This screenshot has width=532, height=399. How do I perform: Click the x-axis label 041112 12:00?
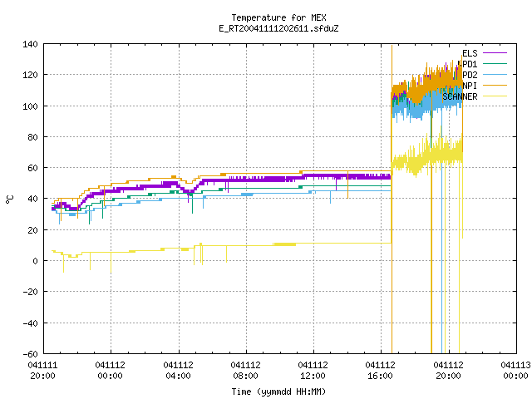pyautogui.click(x=313, y=371)
